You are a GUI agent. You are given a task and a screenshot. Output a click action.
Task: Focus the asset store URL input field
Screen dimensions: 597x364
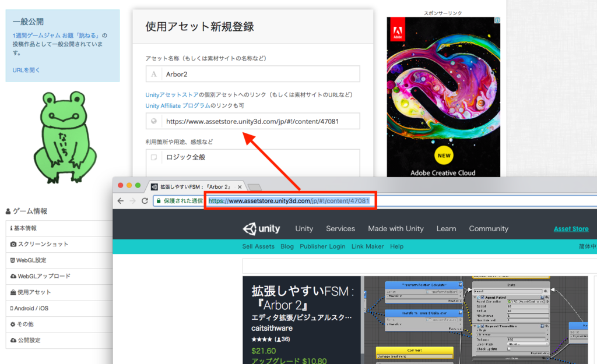[253, 121]
